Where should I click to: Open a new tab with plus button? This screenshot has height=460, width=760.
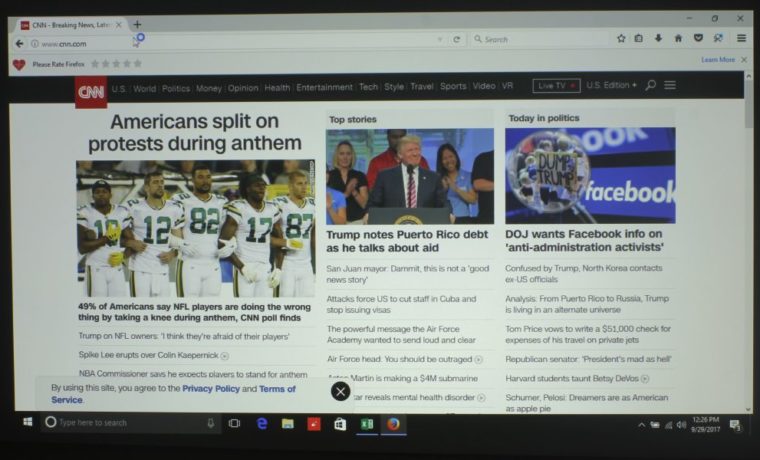tap(137, 24)
